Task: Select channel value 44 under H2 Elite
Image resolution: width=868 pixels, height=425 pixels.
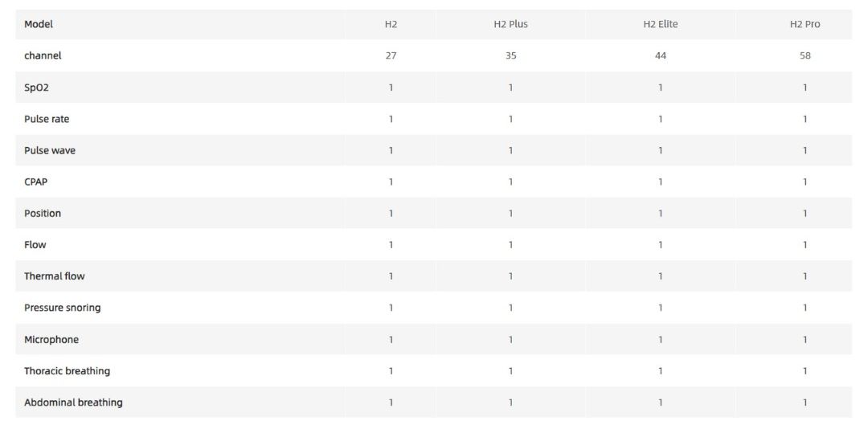Action: (660, 55)
